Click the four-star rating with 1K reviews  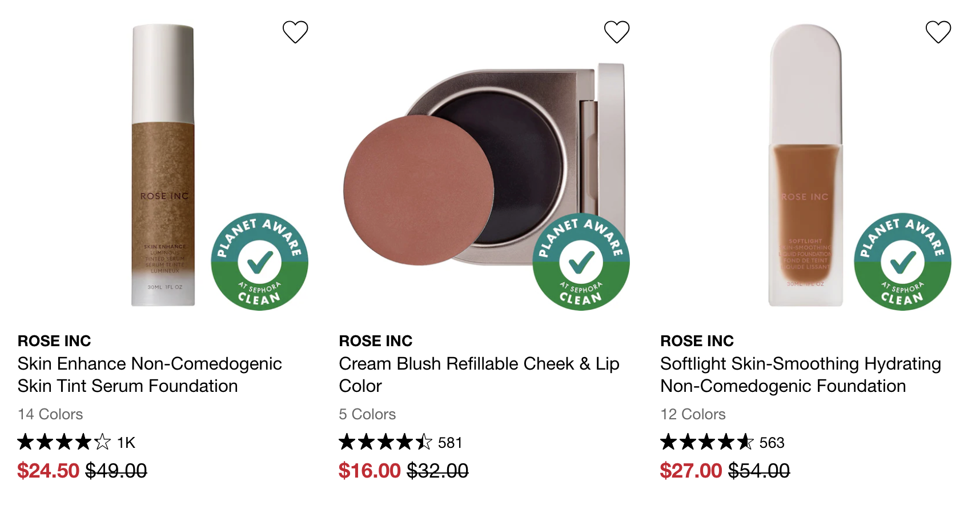(77, 442)
